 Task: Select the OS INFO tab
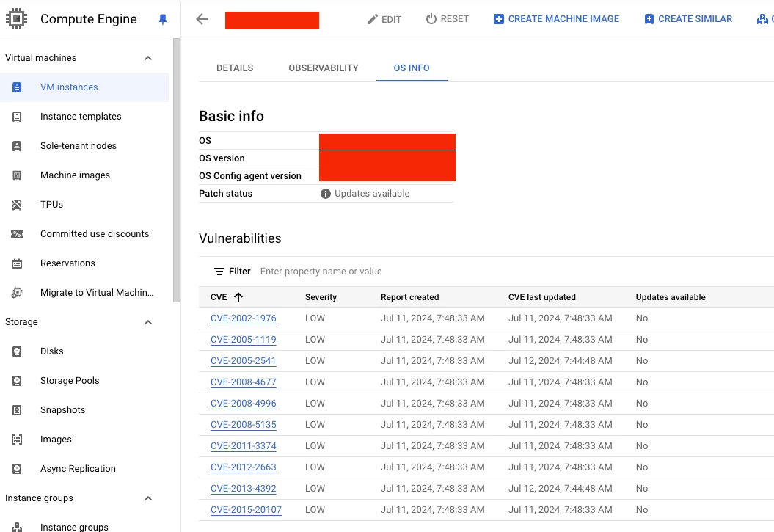[x=412, y=68]
